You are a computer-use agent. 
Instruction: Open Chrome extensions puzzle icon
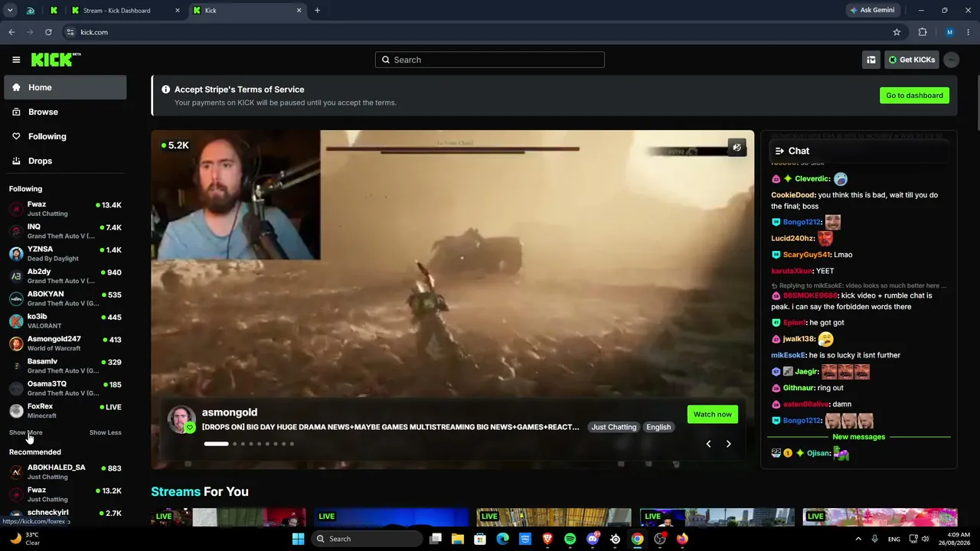923,32
